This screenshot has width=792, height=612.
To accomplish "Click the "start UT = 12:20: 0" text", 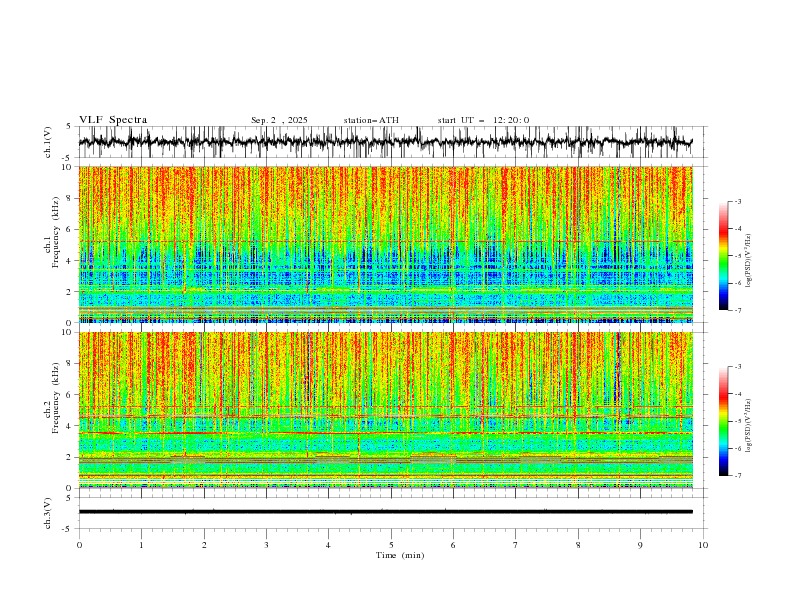I will [x=483, y=120].
